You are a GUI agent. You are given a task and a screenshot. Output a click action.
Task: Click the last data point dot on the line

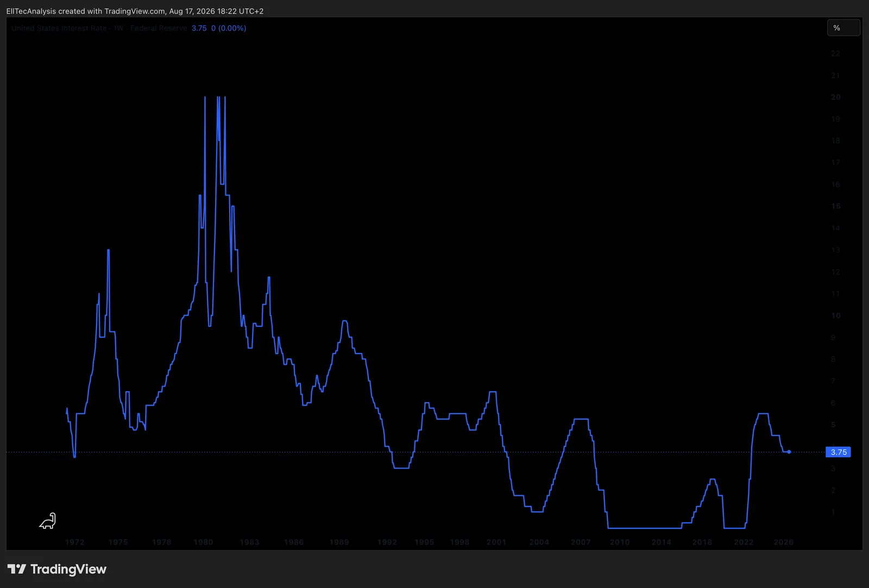pyautogui.click(x=789, y=452)
